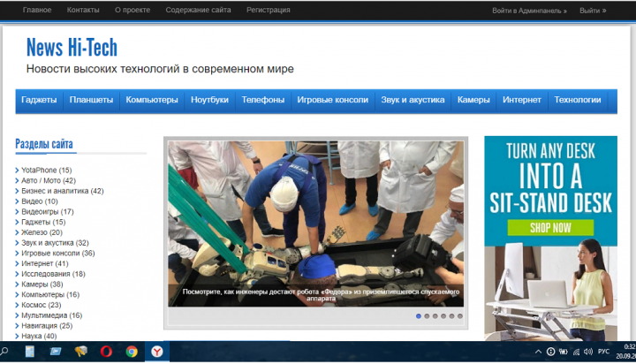Viewport: 636px width, 364px height.
Task: Check the battery icon in system tray
Action: tap(564, 352)
